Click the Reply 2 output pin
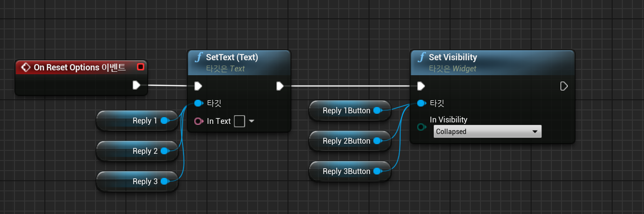Image resolution: width=644 pixels, height=214 pixels. [164, 151]
